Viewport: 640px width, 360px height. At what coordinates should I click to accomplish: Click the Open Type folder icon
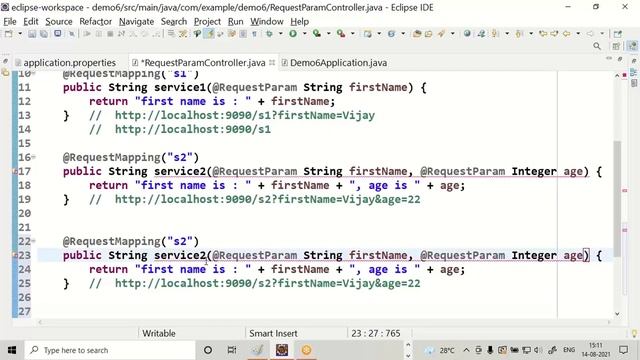[x=417, y=34]
